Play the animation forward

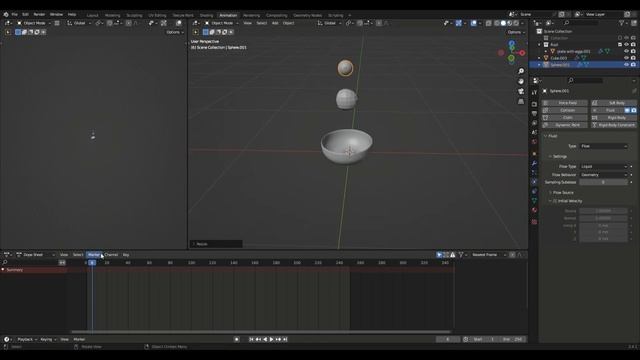271,339
